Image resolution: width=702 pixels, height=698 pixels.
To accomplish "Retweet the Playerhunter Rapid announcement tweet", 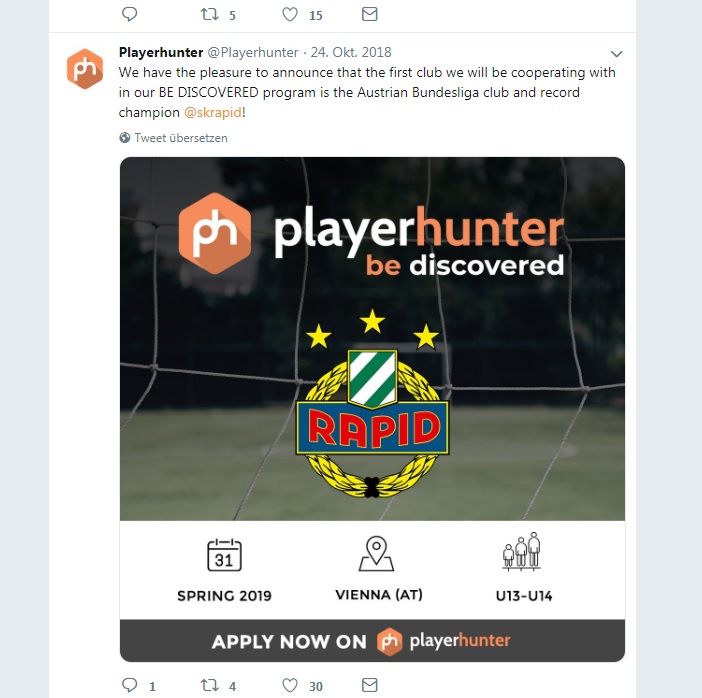I will point(209,685).
